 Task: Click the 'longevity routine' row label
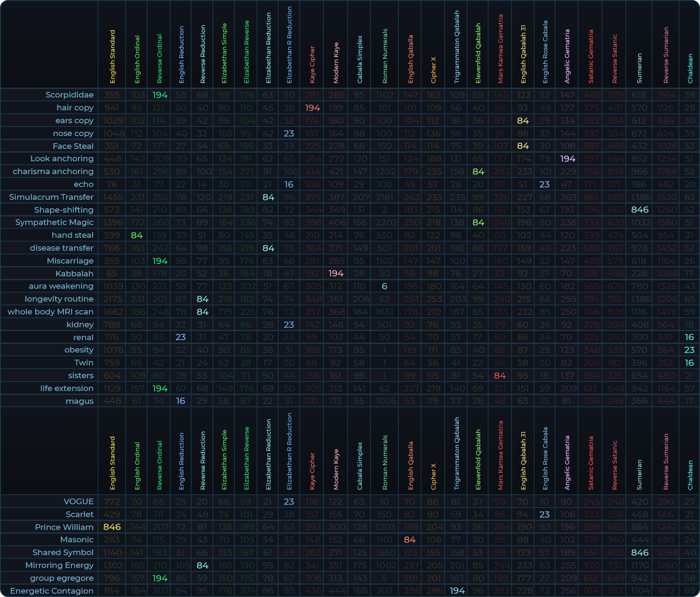tap(59, 299)
